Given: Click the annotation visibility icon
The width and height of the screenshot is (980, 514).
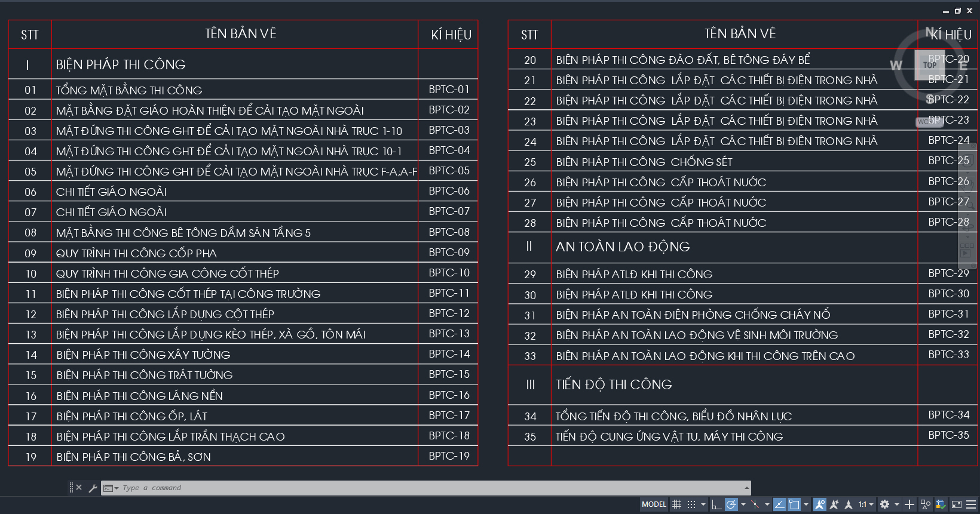Looking at the screenshot, I should coord(820,504).
